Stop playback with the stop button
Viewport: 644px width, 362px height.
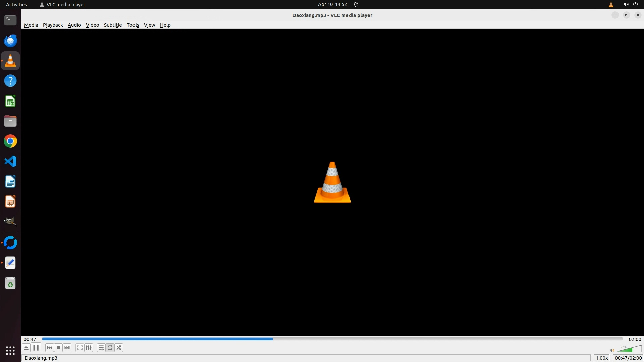(x=58, y=348)
